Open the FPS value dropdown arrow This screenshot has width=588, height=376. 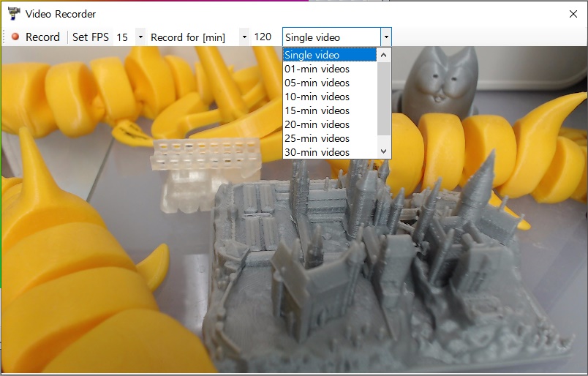tap(140, 37)
